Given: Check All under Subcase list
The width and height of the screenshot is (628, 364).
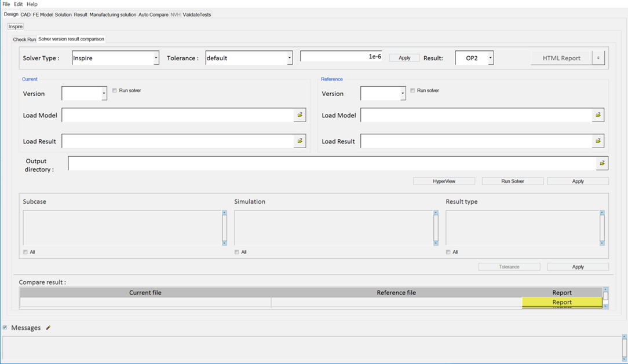Looking at the screenshot, I should click(x=25, y=252).
